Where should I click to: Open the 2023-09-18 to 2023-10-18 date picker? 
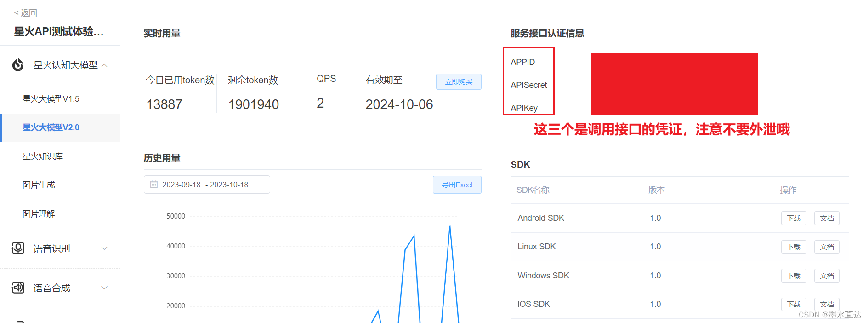[x=207, y=185]
